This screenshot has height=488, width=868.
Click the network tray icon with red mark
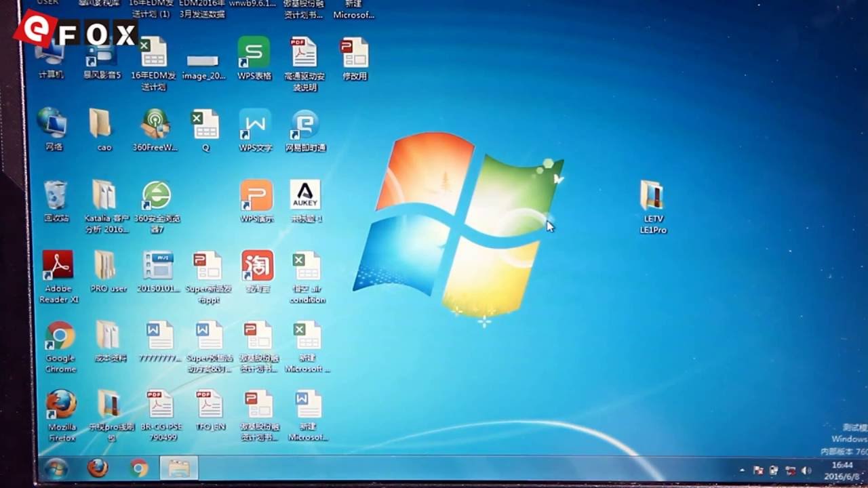(790, 470)
